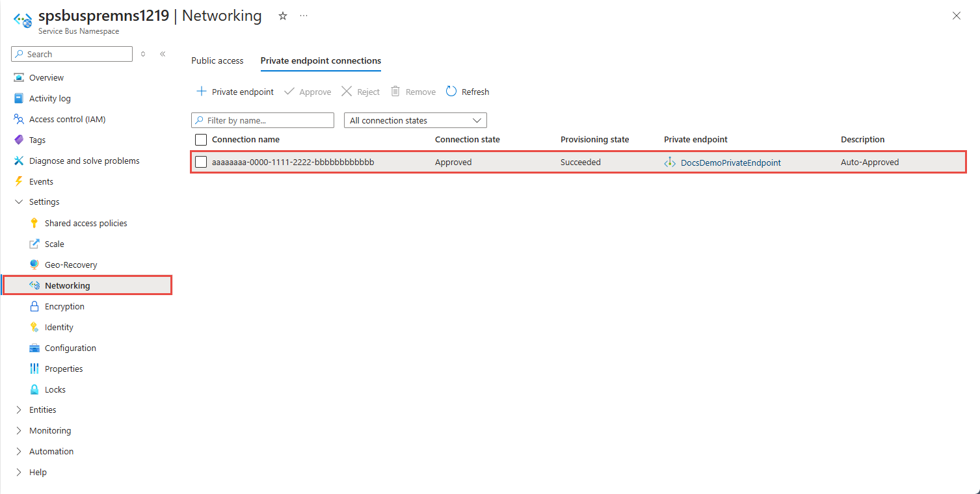Check the aaaaaaaa-0000-1111 connection row checkbox
980x494 pixels.
202,162
